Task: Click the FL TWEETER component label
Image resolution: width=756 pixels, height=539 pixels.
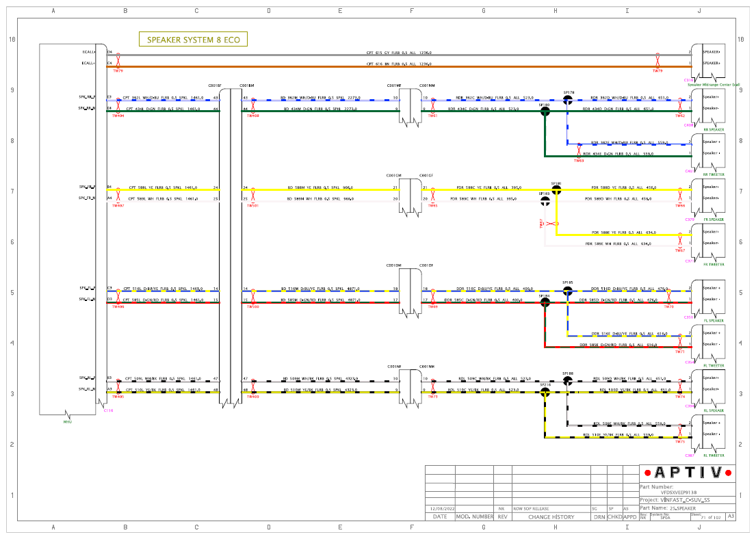Action: click(x=714, y=365)
